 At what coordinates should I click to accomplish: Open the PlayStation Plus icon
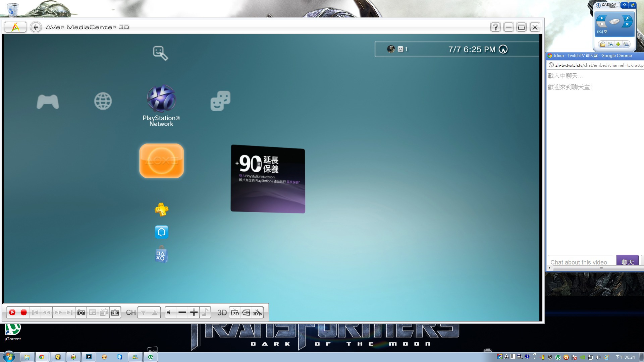tap(161, 209)
